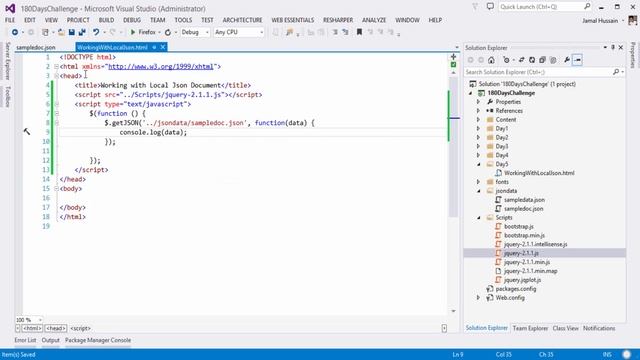Open the Toolbox side tab
The height and width of the screenshot is (360, 640).
[x=7, y=96]
